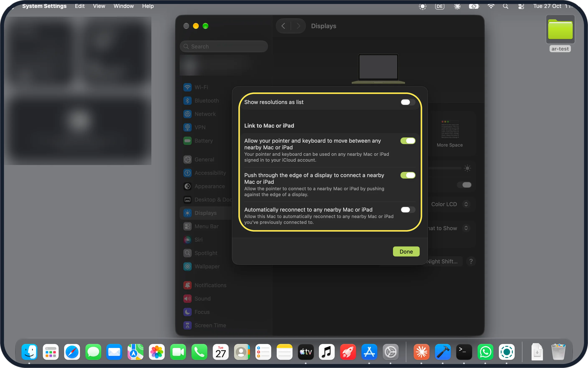Go back with the left chevron
The image size is (588, 368).
283,26
